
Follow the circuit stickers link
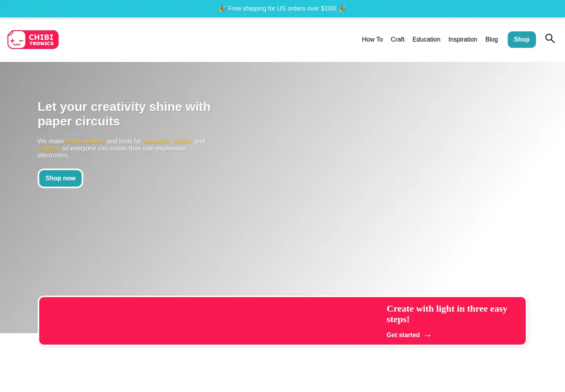(86, 141)
